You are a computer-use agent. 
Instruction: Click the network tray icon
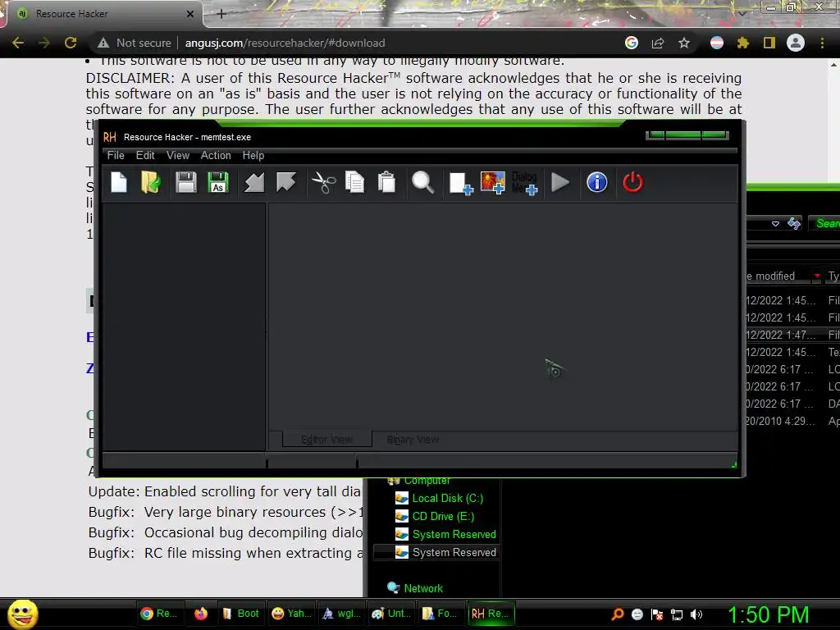tap(677, 614)
